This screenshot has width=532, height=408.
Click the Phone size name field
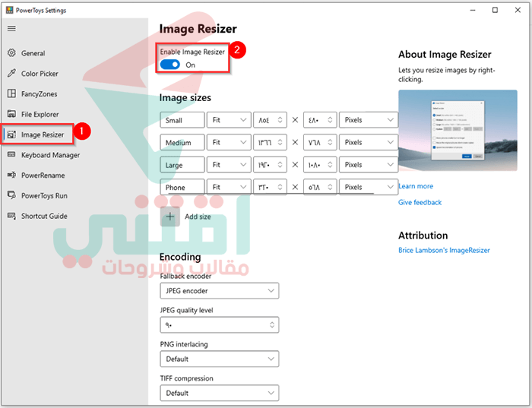point(182,187)
